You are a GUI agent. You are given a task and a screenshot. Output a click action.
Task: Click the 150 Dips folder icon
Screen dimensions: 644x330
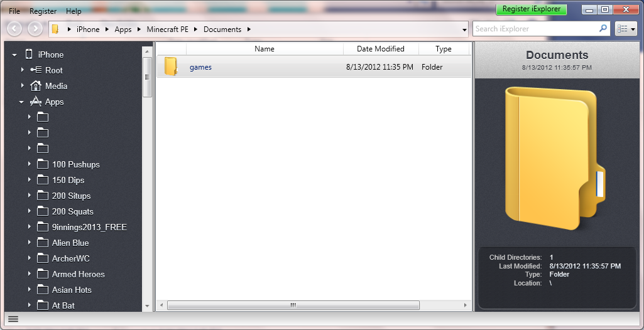(x=43, y=179)
